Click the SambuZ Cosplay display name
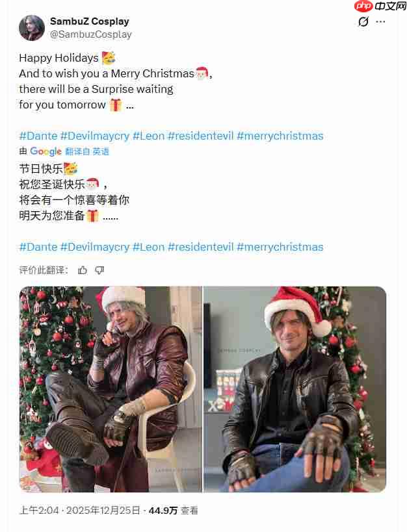The height and width of the screenshot is (532, 407). pos(89,21)
